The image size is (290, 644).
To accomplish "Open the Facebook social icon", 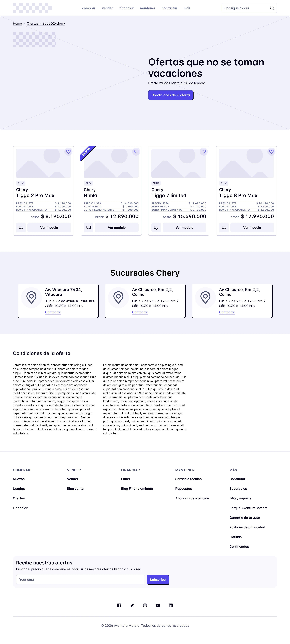I will pos(119,605).
